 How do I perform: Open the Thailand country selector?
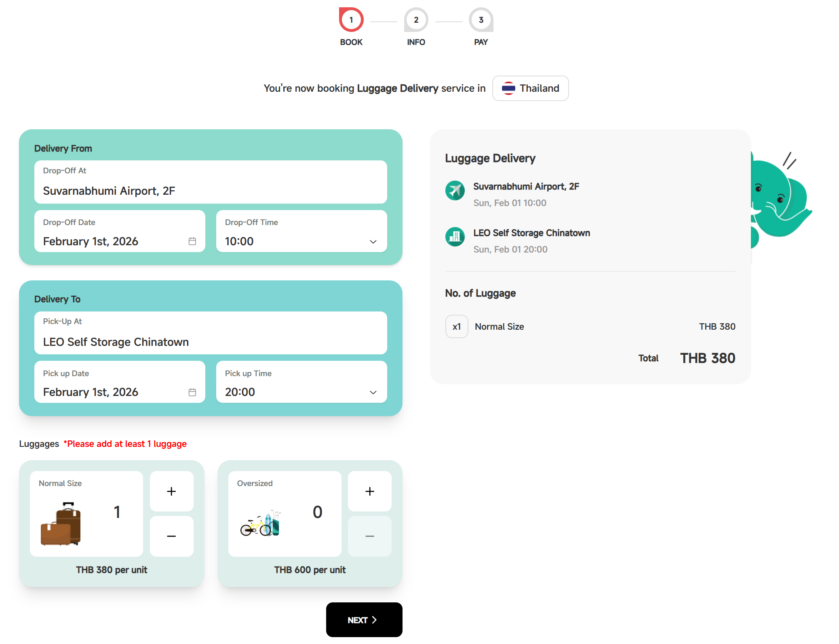(x=530, y=88)
